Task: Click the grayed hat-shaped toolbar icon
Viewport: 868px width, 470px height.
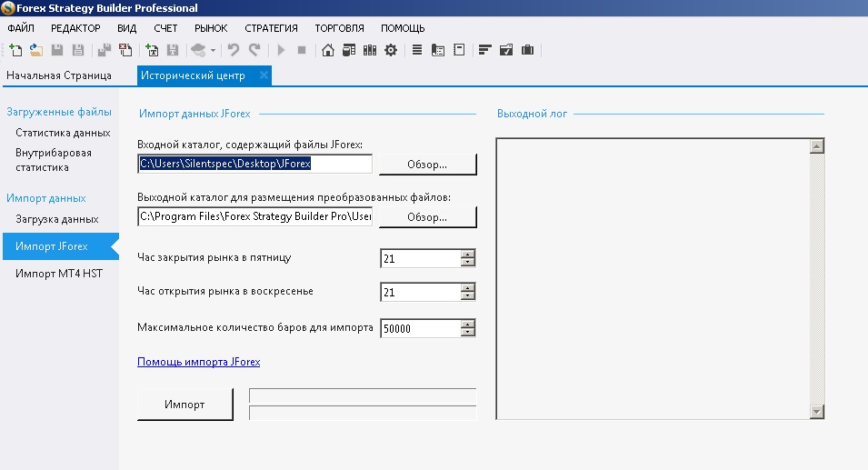Action: 198,50
